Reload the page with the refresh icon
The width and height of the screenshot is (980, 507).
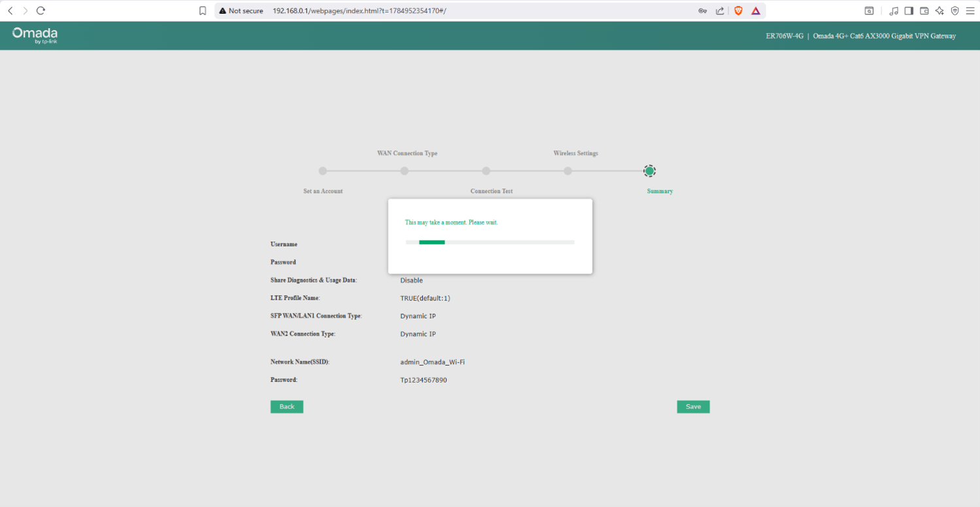41,10
